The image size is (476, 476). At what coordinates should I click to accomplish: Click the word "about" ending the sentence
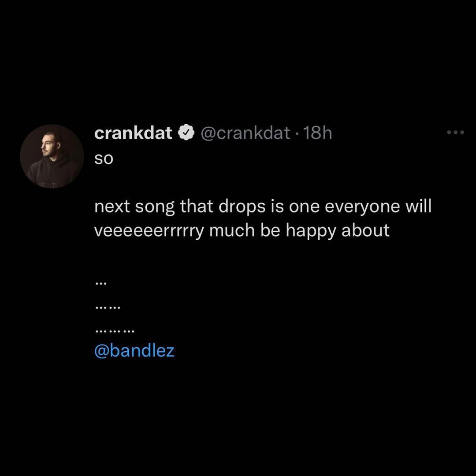(365, 231)
